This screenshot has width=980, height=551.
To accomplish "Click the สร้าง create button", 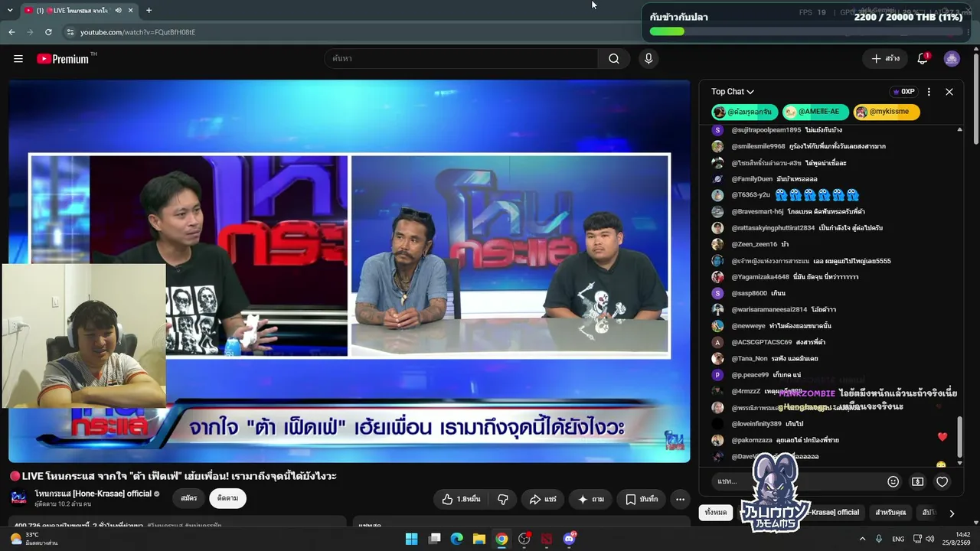I will coord(886,59).
